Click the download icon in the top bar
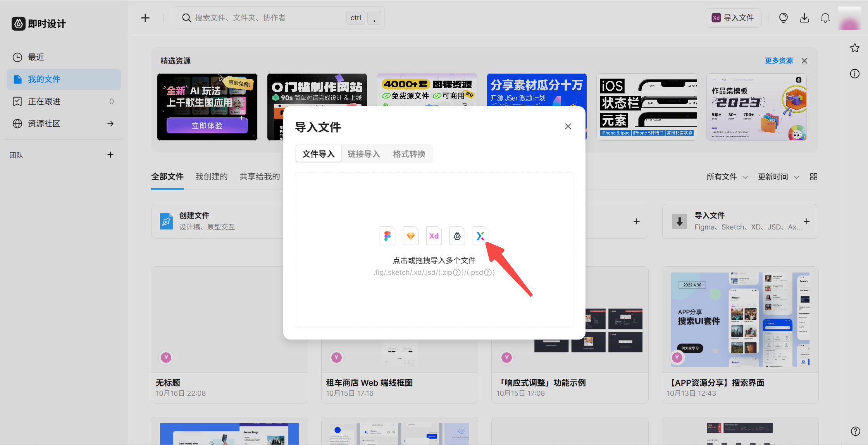Image resolution: width=868 pixels, height=445 pixels. [804, 17]
